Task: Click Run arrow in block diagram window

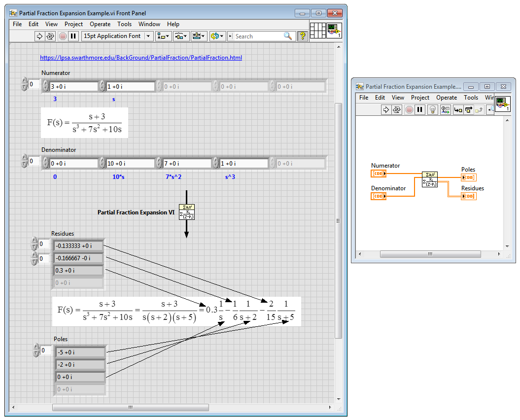Action: (x=386, y=110)
